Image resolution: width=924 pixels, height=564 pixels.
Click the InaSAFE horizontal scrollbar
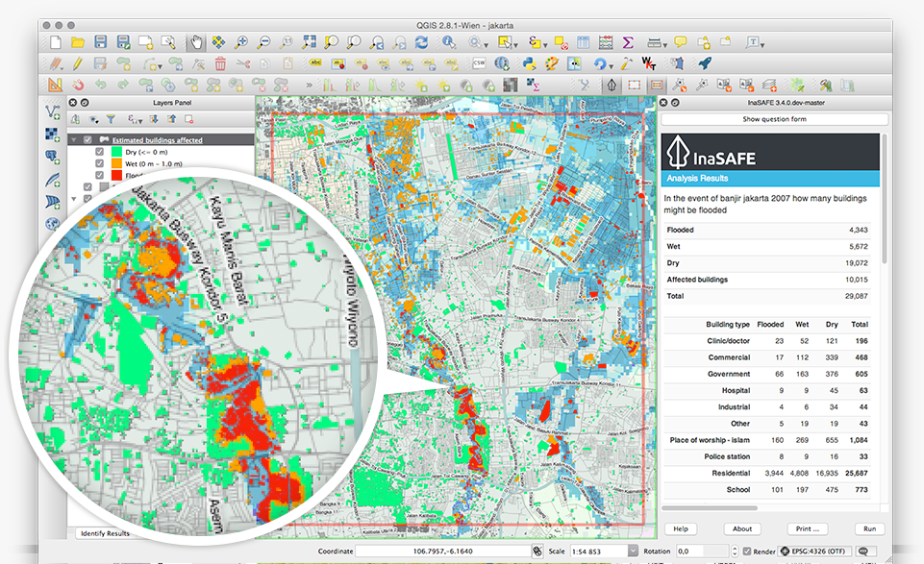[710, 507]
